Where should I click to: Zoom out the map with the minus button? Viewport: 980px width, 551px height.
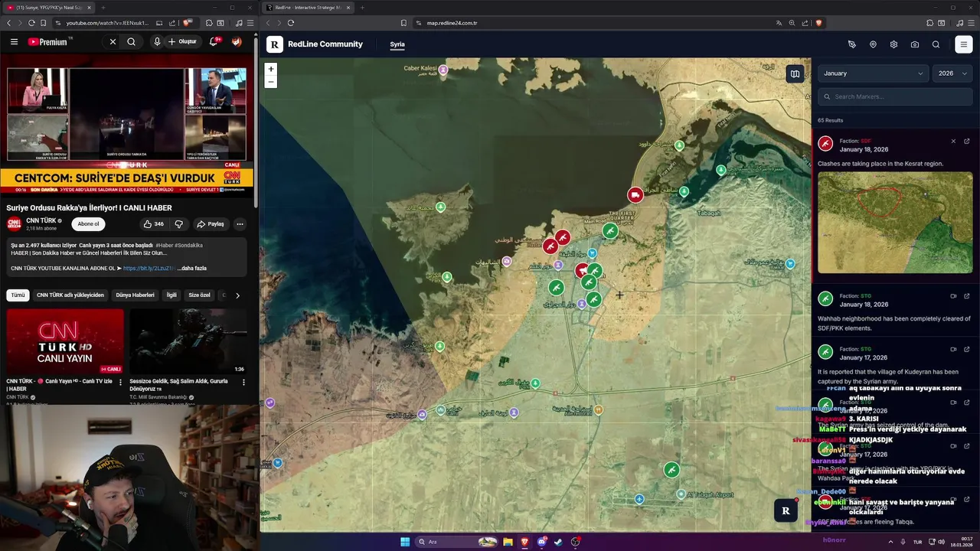(270, 81)
